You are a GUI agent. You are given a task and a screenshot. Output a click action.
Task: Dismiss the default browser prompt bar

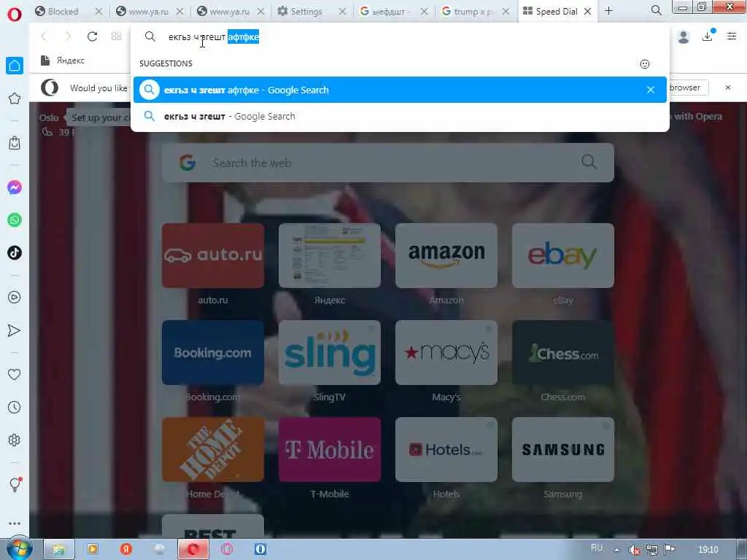point(727,87)
